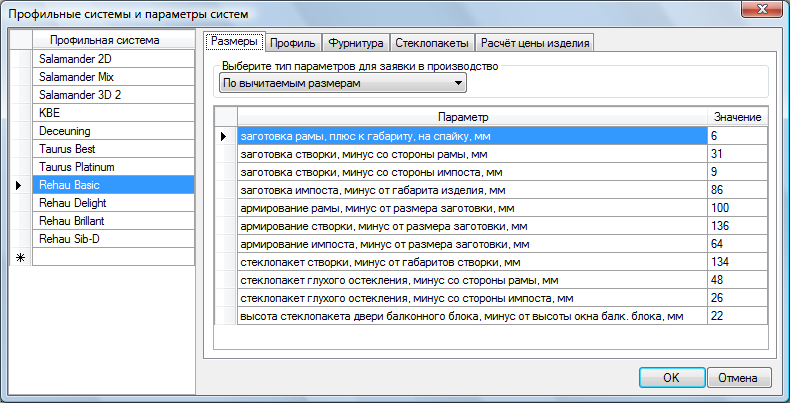Click the OK button
The width and height of the screenshot is (790, 403).
(x=671, y=378)
